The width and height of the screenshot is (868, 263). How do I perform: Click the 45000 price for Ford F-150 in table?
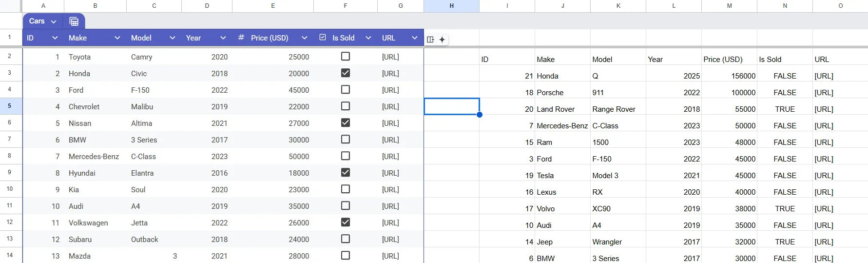[x=273, y=90]
